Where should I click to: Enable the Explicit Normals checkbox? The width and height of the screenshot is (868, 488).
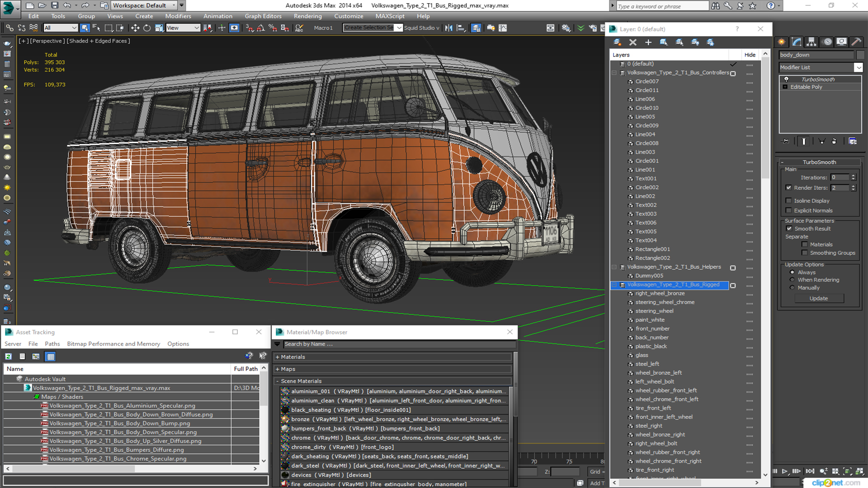tap(789, 211)
